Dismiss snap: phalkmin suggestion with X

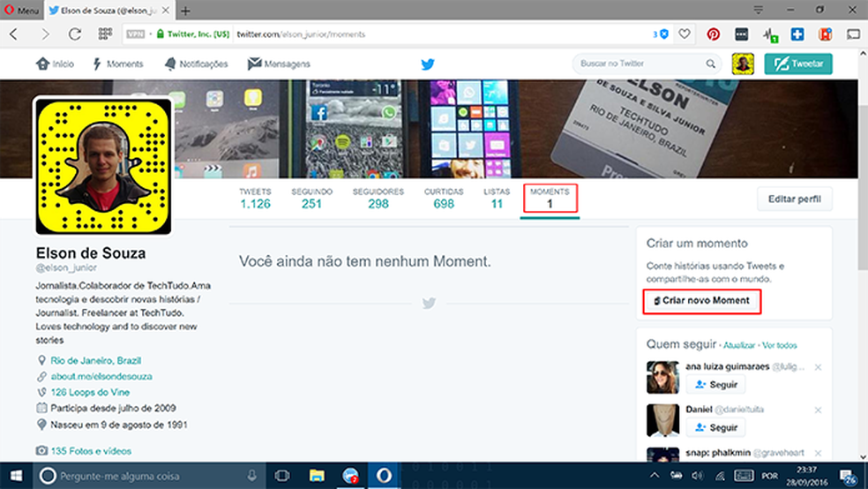[x=818, y=453]
